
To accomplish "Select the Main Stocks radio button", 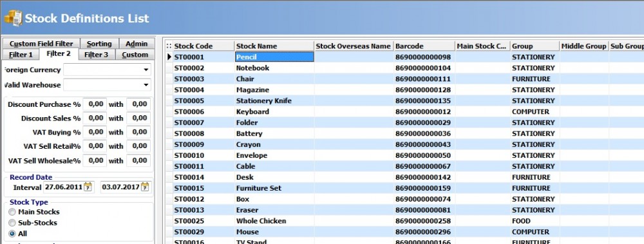I will click(x=12, y=212).
